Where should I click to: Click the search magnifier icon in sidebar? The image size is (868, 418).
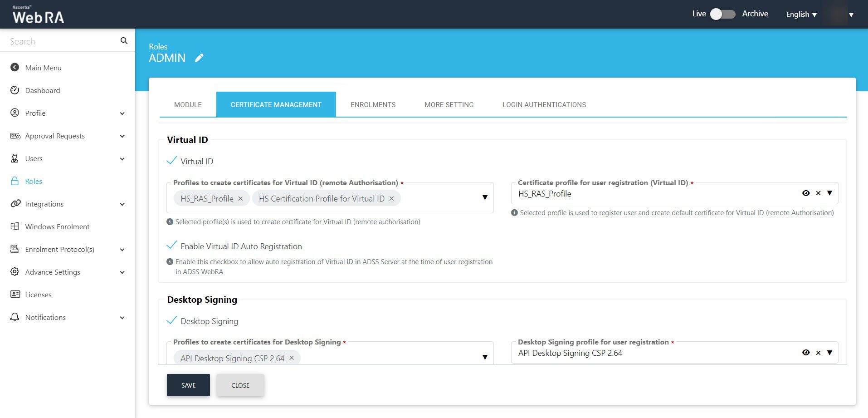(124, 41)
